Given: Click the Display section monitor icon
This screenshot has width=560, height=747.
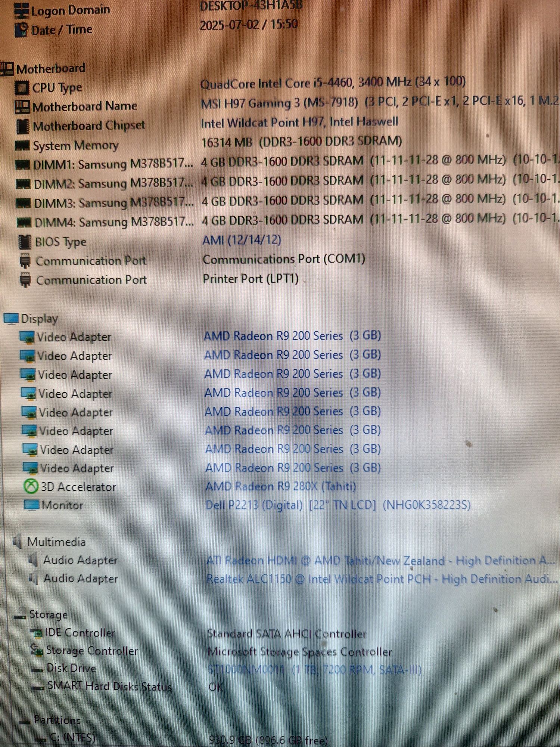Looking at the screenshot, I should 11,318.
